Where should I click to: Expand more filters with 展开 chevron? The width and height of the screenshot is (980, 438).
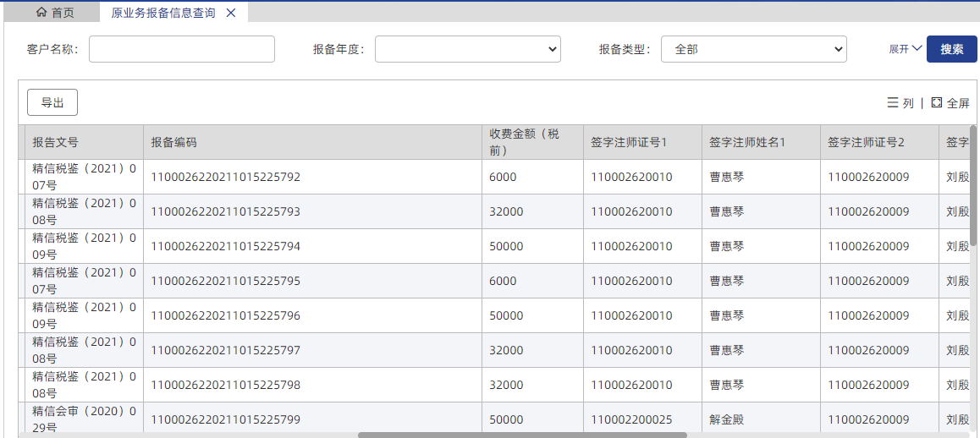pyautogui.click(x=917, y=49)
